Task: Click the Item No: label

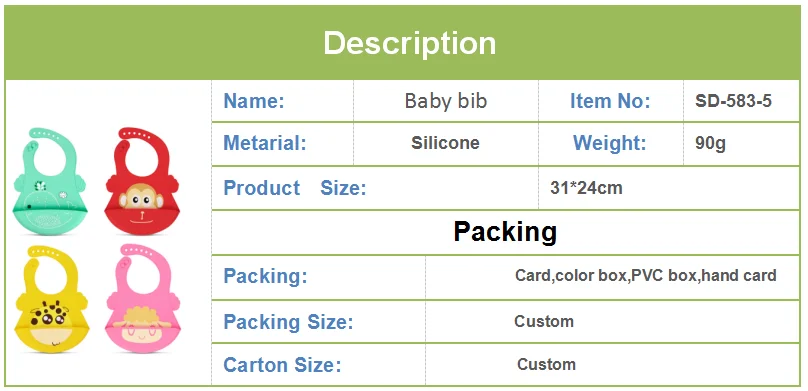Action: click(x=610, y=101)
